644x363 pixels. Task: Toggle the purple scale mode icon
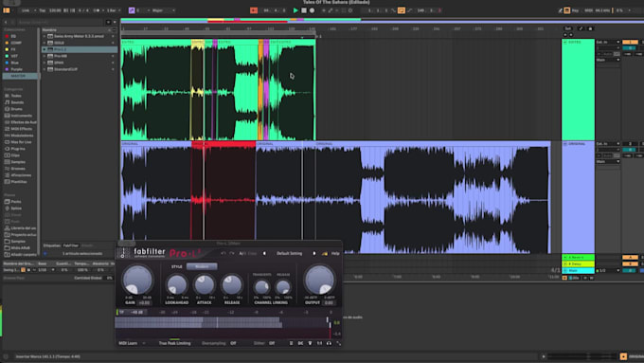coord(132,10)
